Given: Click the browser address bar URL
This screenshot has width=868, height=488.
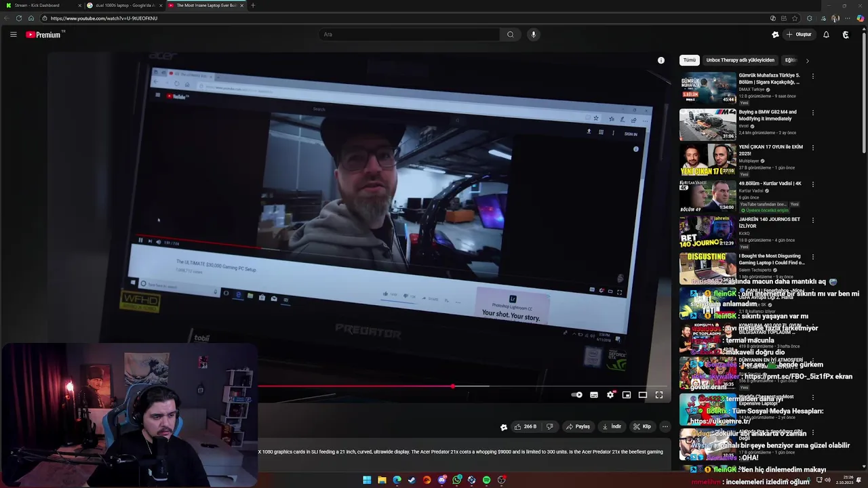Looking at the screenshot, I should coord(104,18).
